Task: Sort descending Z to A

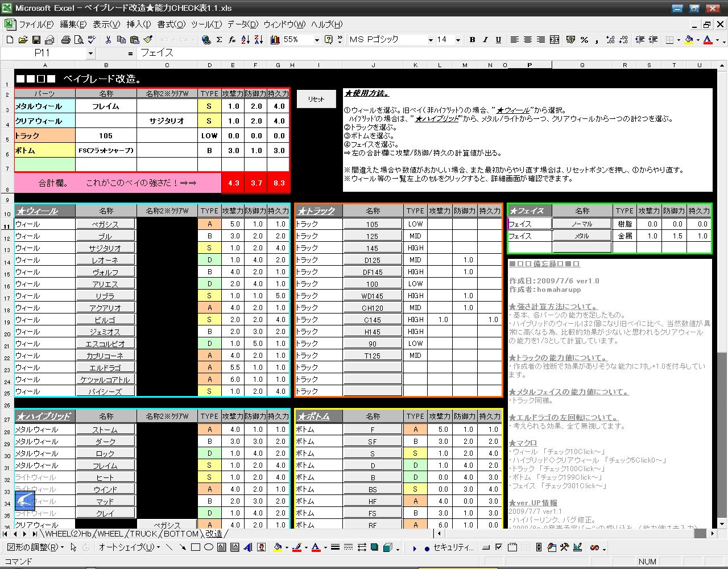Action: coord(259,40)
